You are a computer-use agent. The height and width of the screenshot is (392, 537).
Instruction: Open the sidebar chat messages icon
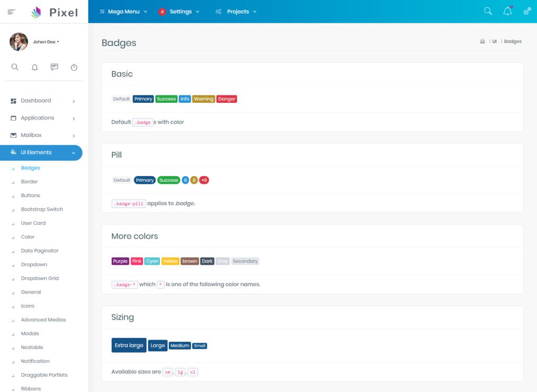(54, 67)
